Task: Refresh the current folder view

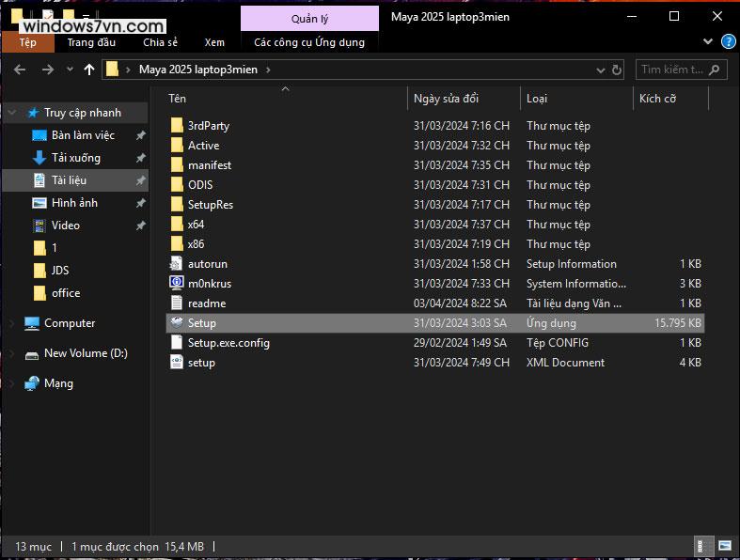Action: (x=616, y=70)
